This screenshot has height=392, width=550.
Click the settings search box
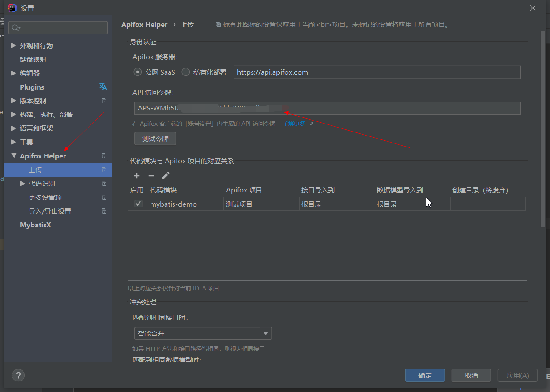58,28
